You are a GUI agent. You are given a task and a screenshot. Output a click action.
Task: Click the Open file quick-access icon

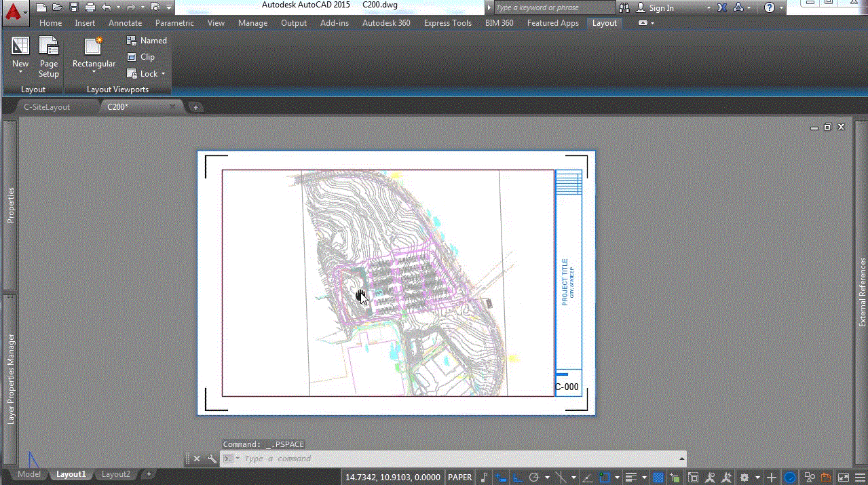(x=58, y=7)
